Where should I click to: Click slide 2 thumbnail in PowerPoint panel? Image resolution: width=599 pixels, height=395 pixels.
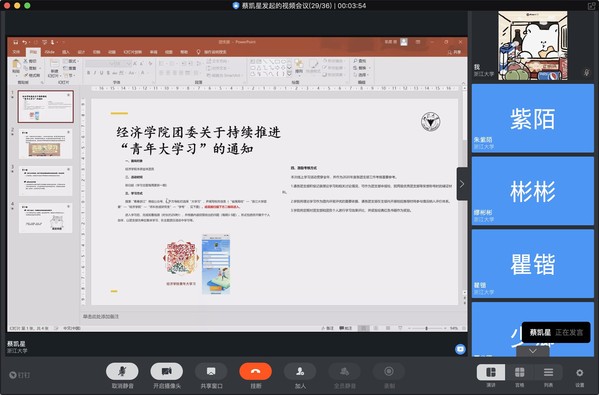(x=45, y=144)
